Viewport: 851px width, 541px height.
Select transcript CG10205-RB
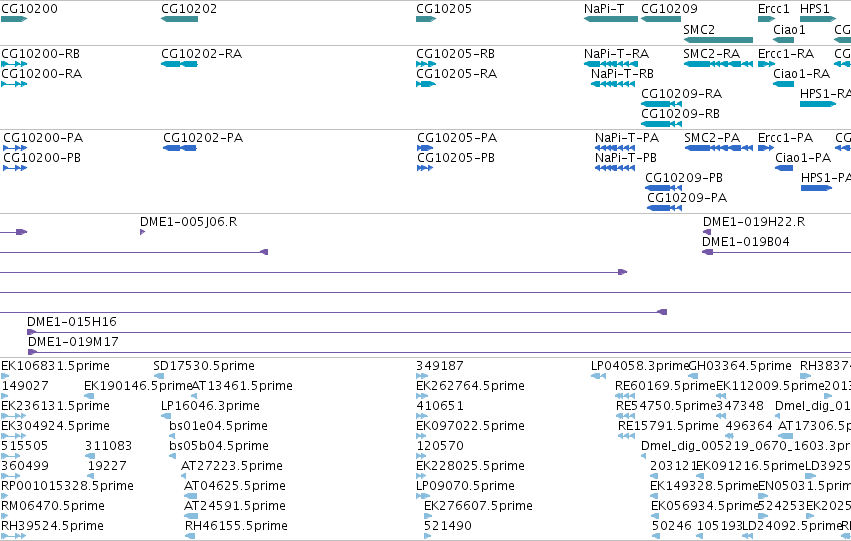[455, 54]
